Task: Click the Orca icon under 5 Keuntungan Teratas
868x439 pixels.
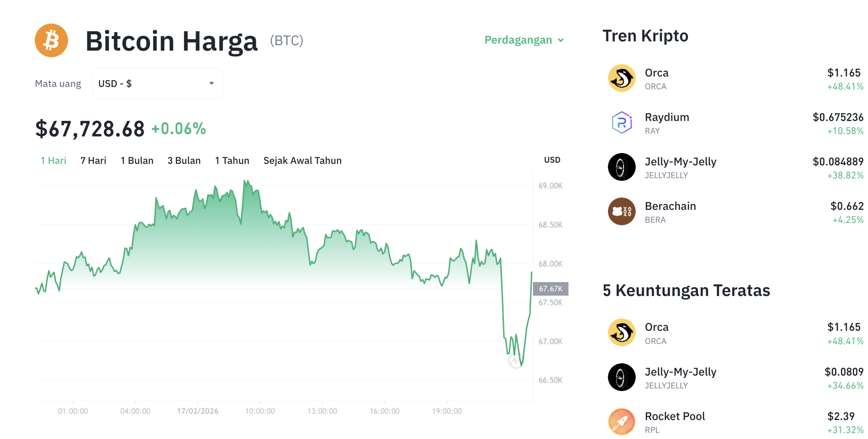Action: [x=621, y=332]
